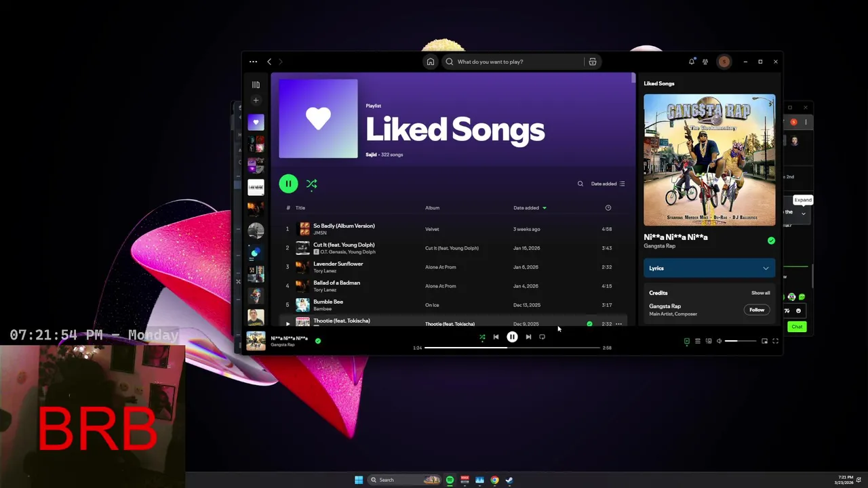The height and width of the screenshot is (488, 868).
Task: Select the song 'Ballad of a Badman'
Action: [336, 283]
